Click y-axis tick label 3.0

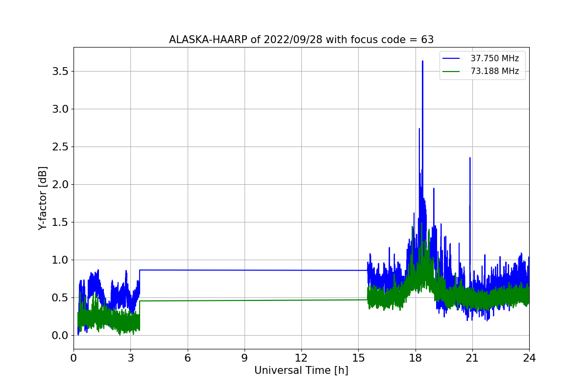(61, 109)
